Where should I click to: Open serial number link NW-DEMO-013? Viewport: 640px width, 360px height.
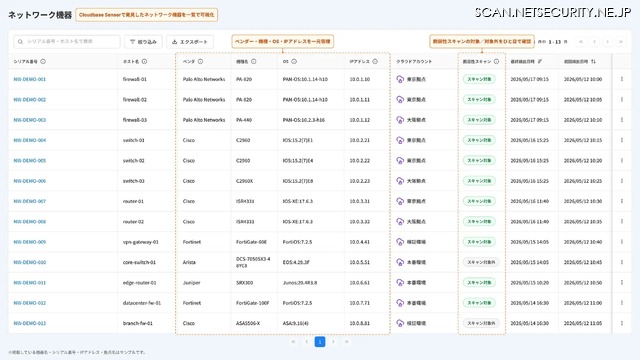(30, 323)
